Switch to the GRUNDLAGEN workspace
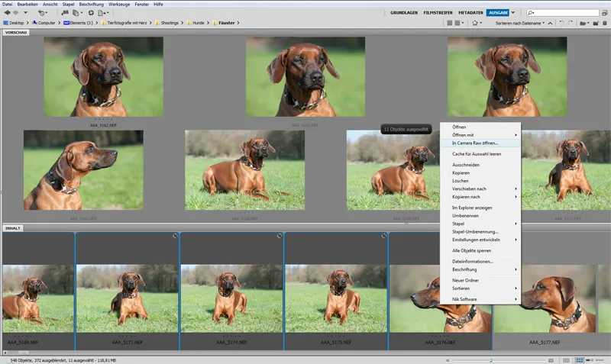The height and width of the screenshot is (364, 611). point(404,13)
